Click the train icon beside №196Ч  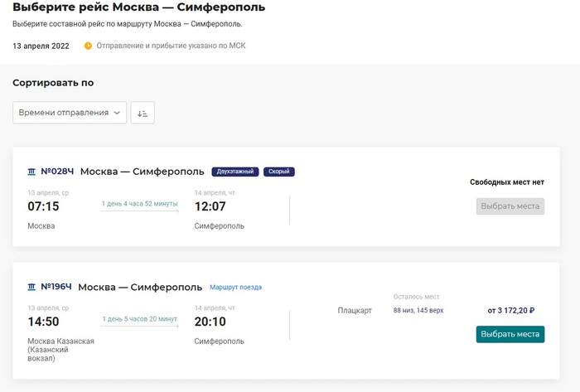pos(31,287)
